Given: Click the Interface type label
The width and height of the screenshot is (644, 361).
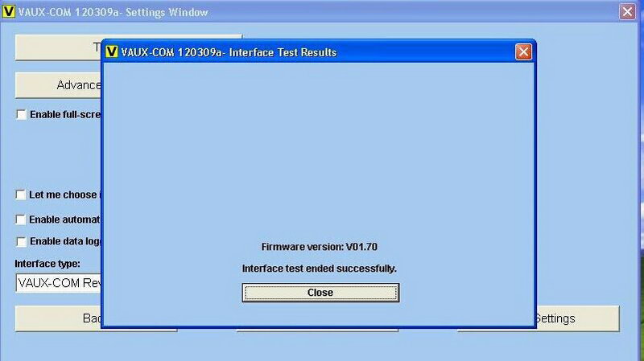Looking at the screenshot, I should tap(47, 264).
